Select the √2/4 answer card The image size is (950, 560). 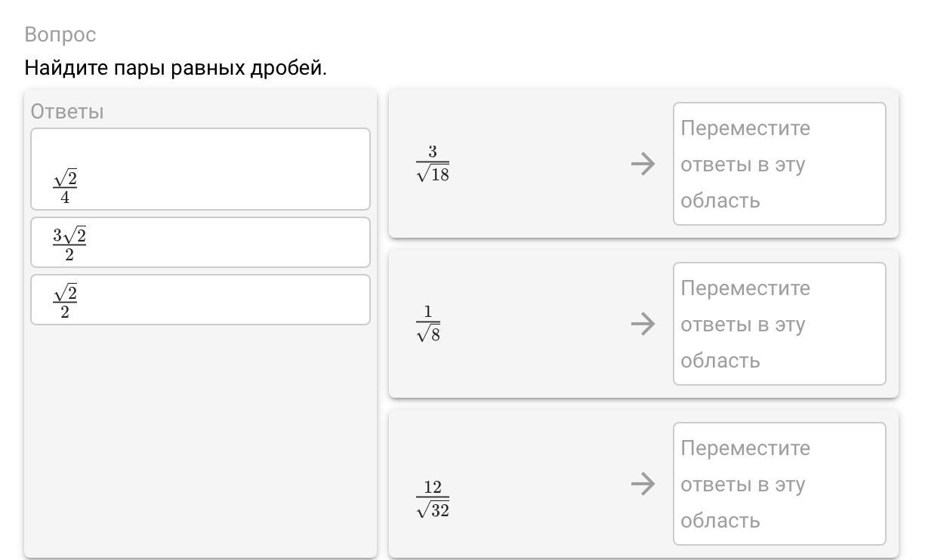pos(200,169)
